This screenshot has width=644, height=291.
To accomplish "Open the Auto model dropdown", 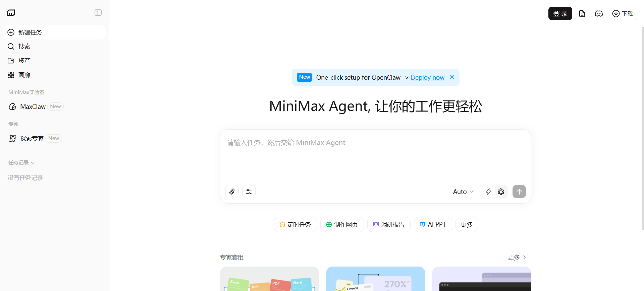I will pos(463,192).
